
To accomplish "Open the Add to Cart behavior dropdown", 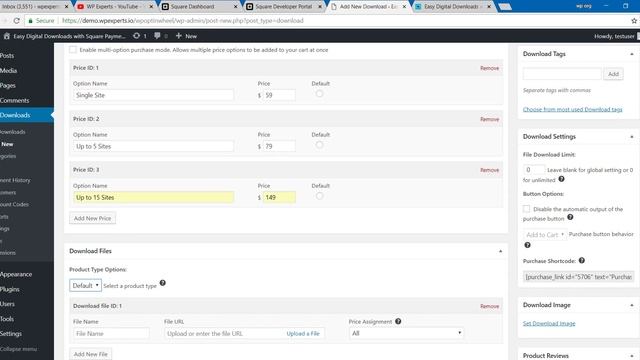I will pyautogui.click(x=545, y=235).
